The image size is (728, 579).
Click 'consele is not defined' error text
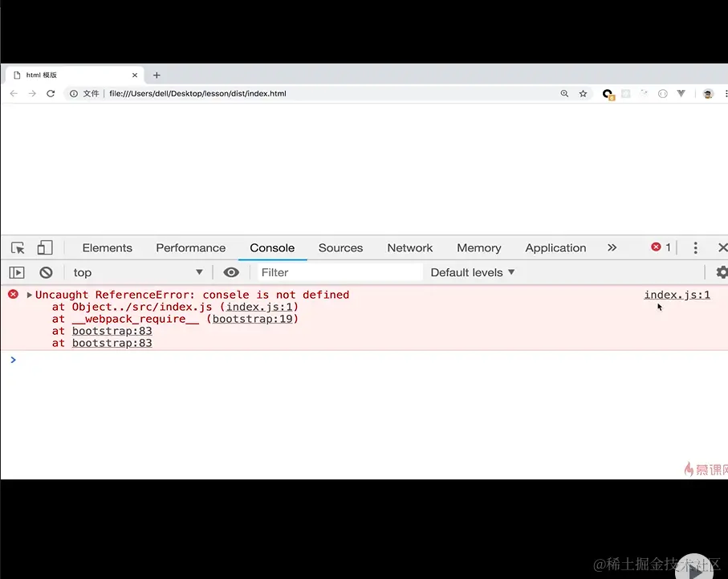(276, 295)
